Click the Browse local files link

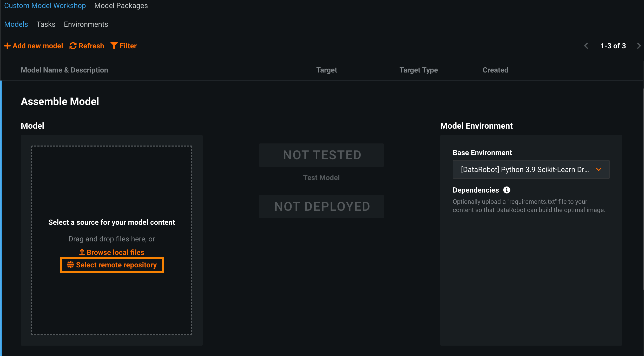(115, 252)
